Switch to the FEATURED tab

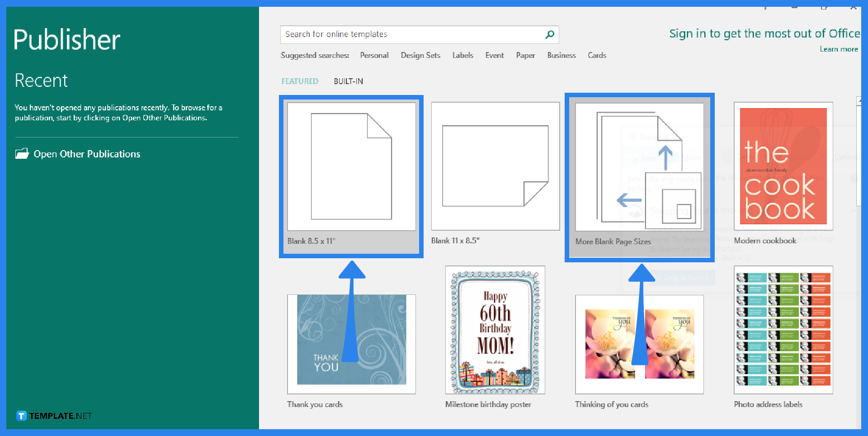pos(300,81)
